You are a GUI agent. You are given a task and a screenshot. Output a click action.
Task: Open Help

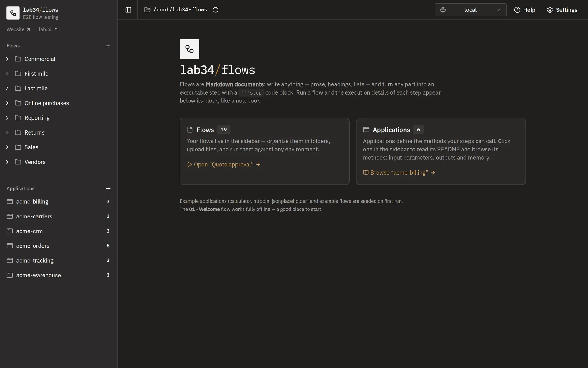525,10
